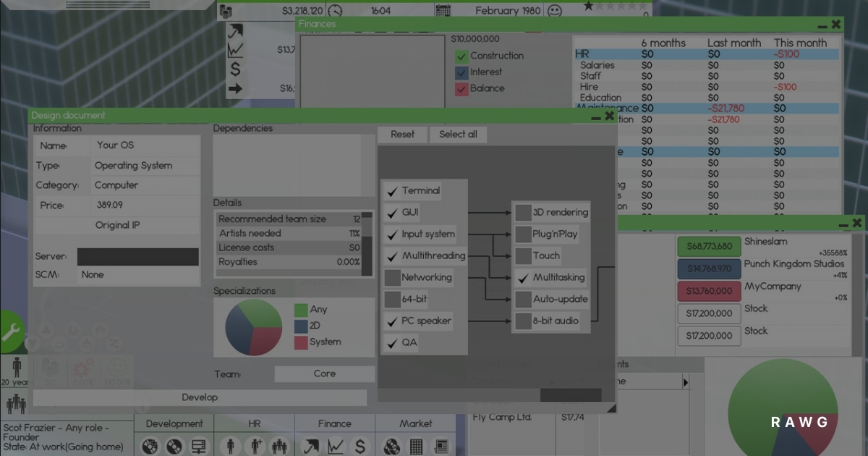Click the green $68,773,680 Shineslam button
This screenshot has width=868, height=456.
709,247
